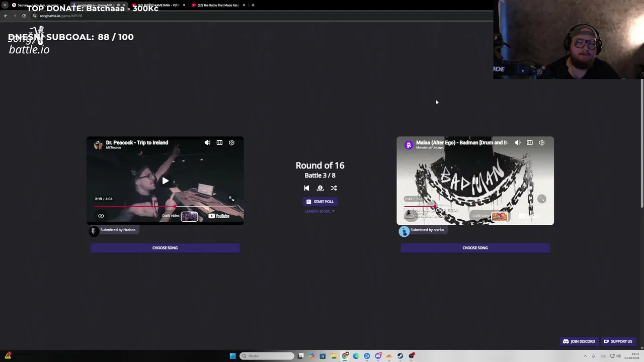Open Steam from the taskbar
Image resolution: width=644 pixels, height=362 pixels.
click(400, 356)
